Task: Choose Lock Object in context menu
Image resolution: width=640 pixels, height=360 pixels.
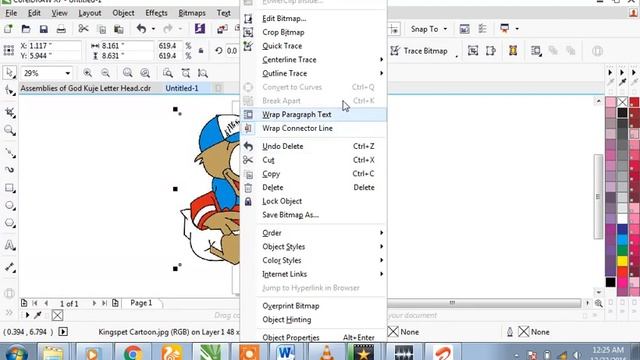Action: (313, 201)
